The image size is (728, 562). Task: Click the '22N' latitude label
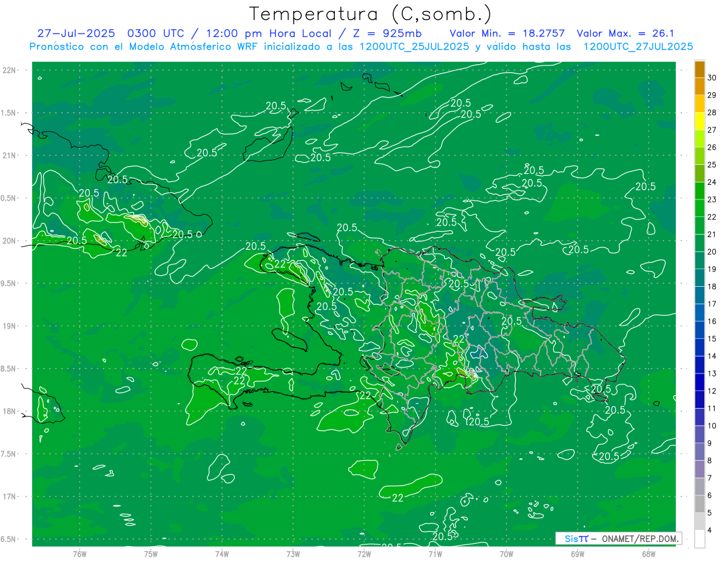[x=8, y=70]
